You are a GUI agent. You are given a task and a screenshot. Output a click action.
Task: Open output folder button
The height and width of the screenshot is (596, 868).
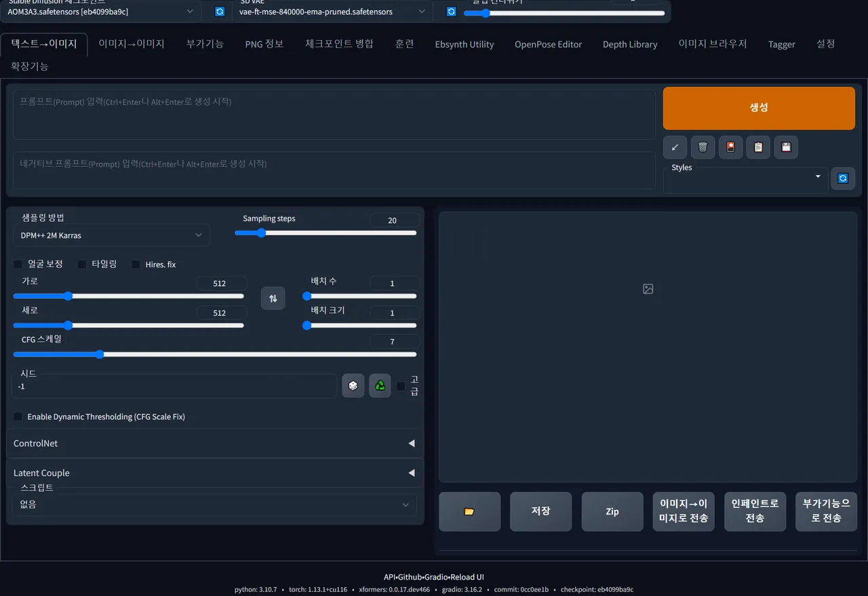(469, 512)
